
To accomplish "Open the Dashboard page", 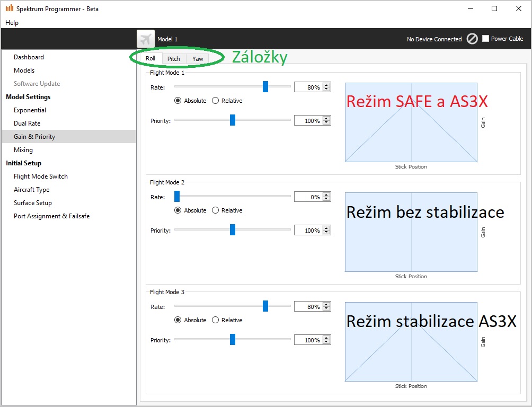I will tap(29, 57).
